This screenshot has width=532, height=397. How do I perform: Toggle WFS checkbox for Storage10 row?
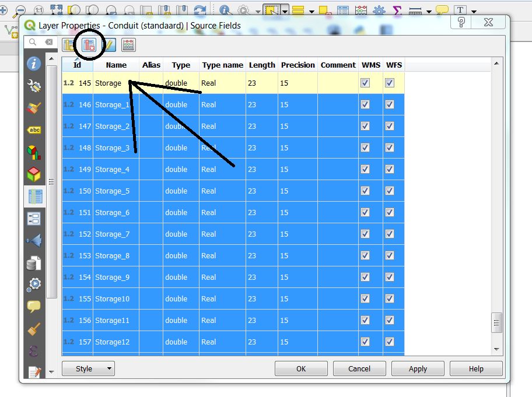(x=390, y=298)
